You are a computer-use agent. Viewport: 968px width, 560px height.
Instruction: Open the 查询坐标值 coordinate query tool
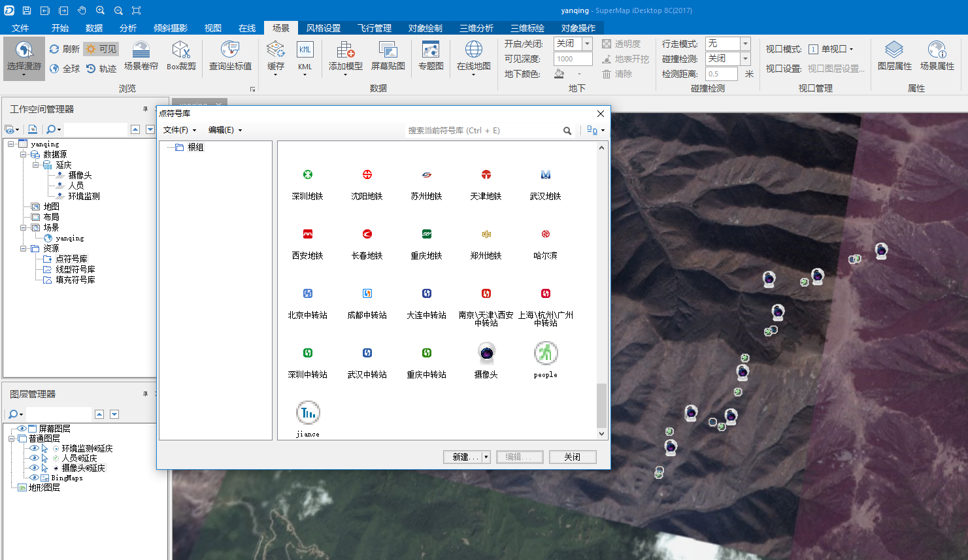230,56
